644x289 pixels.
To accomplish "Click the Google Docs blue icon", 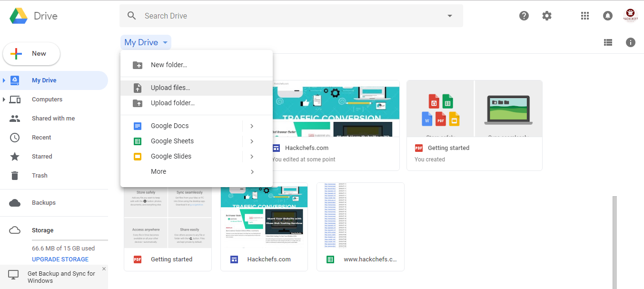I will pos(138,126).
